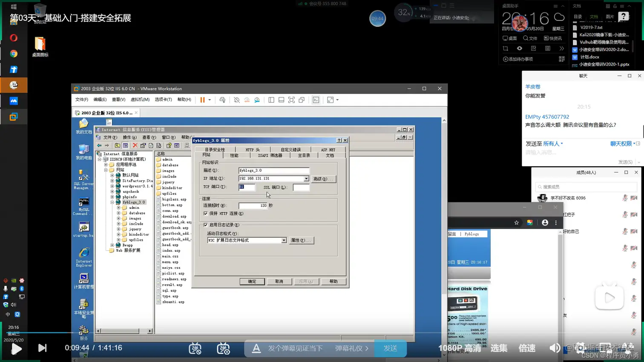The height and width of the screenshot is (362, 644).
Task: Click the IIS toolbar up-one-level folder icon
Action: pyautogui.click(x=117, y=145)
